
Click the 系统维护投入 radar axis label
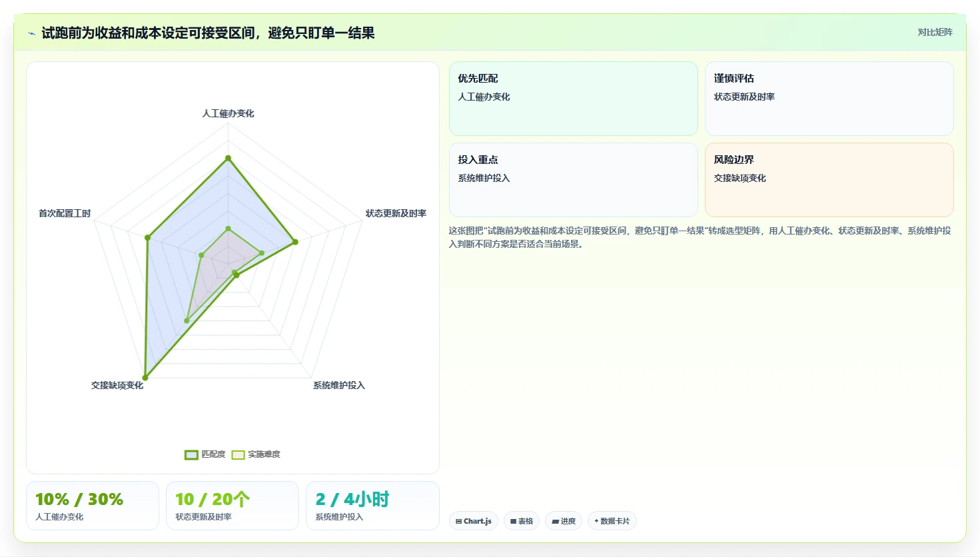339,385
